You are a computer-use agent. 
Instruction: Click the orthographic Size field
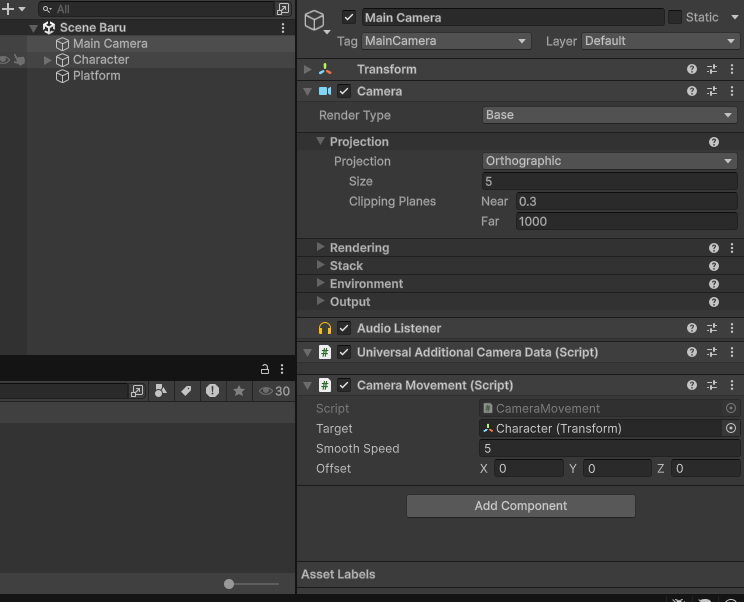click(609, 181)
